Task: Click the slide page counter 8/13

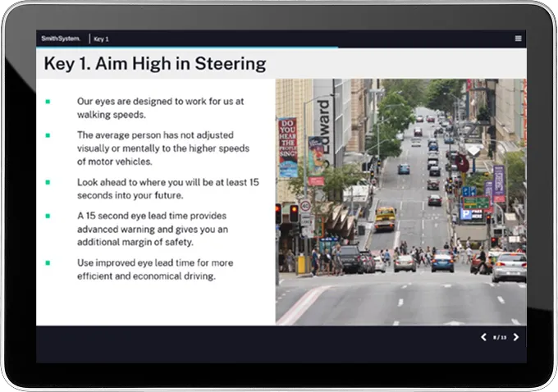Action: 500,337
